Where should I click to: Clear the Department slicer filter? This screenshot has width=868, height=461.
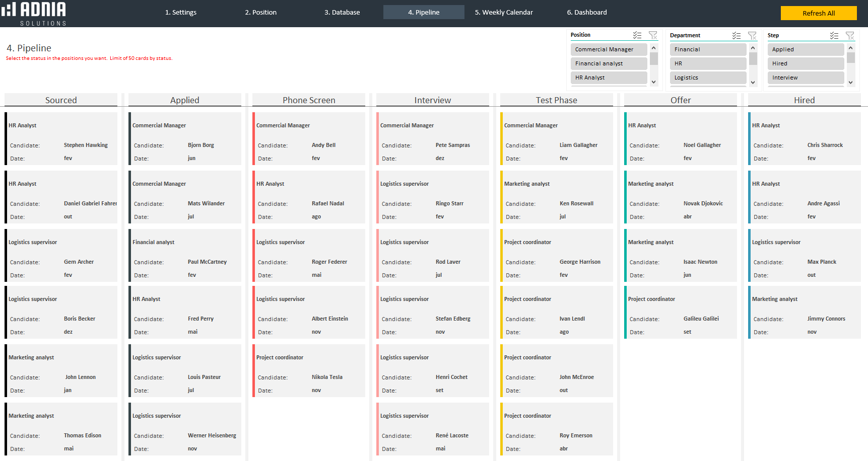(x=752, y=36)
